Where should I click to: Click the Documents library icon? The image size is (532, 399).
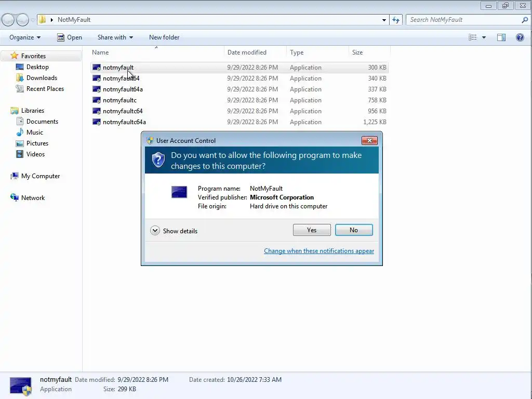[20, 122]
